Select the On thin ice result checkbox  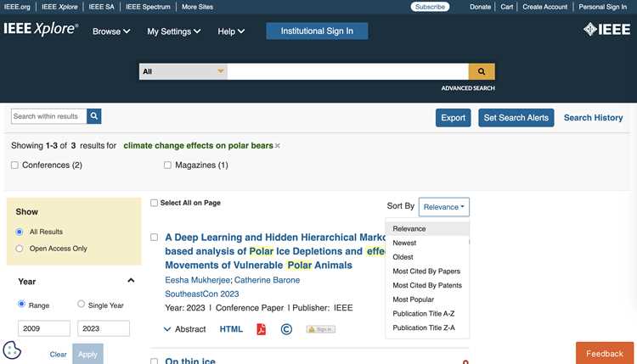pos(154,361)
